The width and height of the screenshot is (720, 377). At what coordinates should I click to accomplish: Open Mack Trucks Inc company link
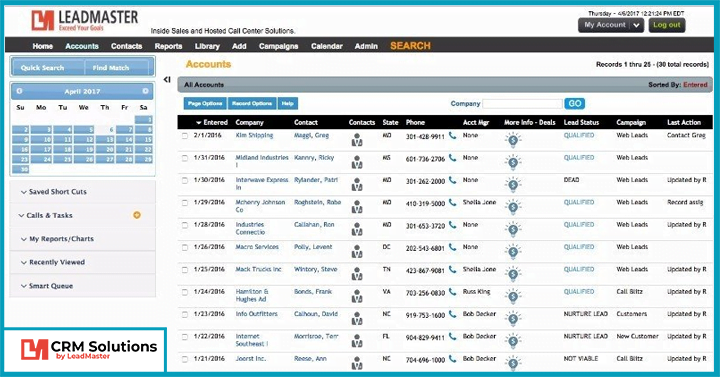(x=258, y=269)
